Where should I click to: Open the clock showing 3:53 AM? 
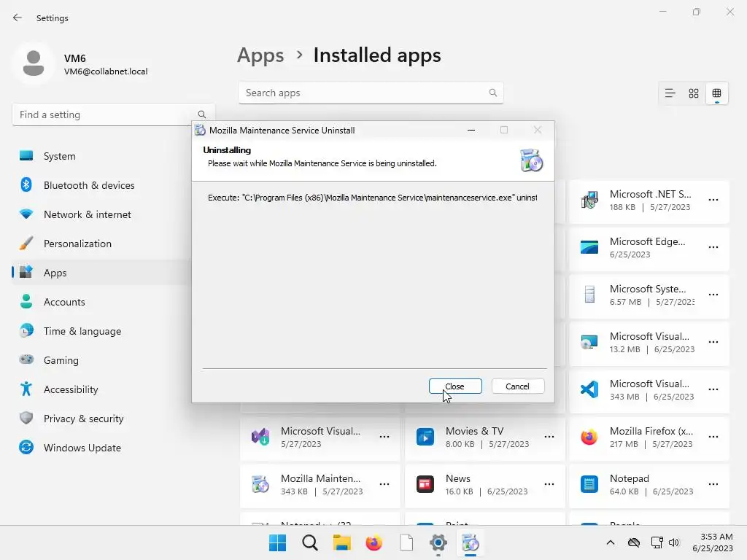[x=713, y=542]
